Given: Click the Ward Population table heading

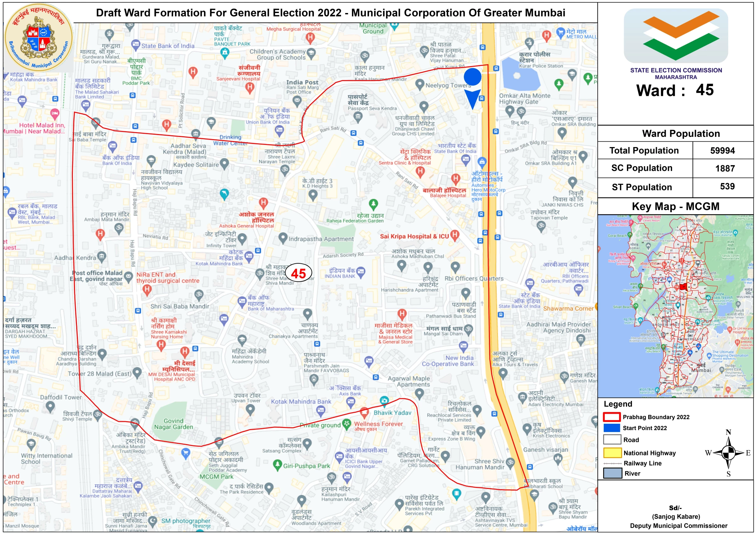Looking at the screenshot, I should coord(681,134).
